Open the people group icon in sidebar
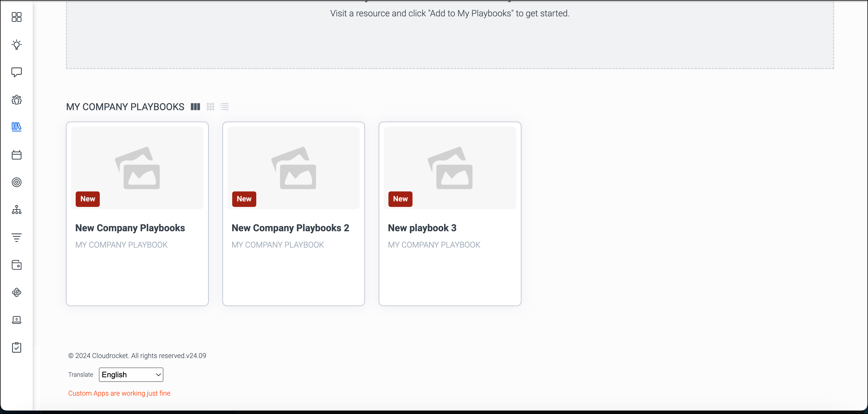868x414 pixels. (17, 100)
